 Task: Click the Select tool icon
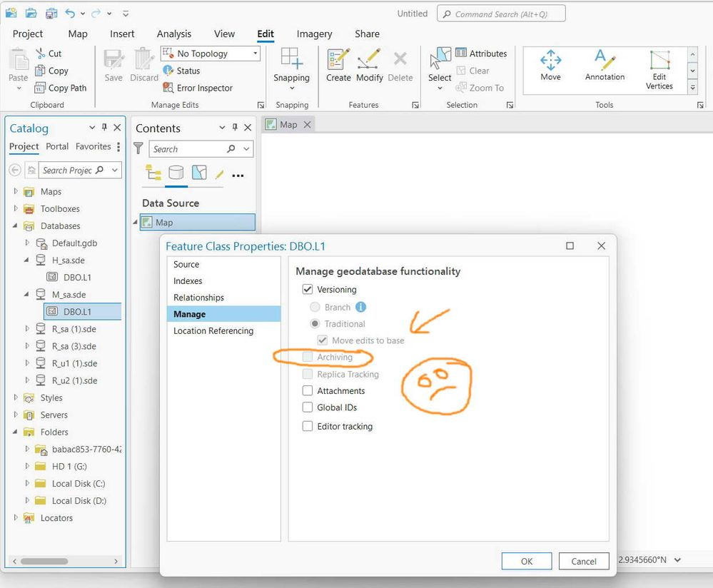pyautogui.click(x=440, y=59)
